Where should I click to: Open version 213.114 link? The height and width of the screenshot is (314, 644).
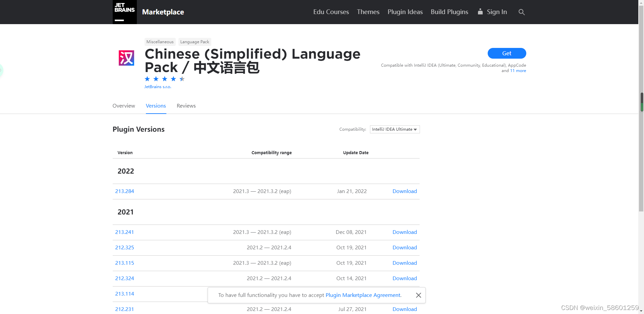[x=125, y=294]
